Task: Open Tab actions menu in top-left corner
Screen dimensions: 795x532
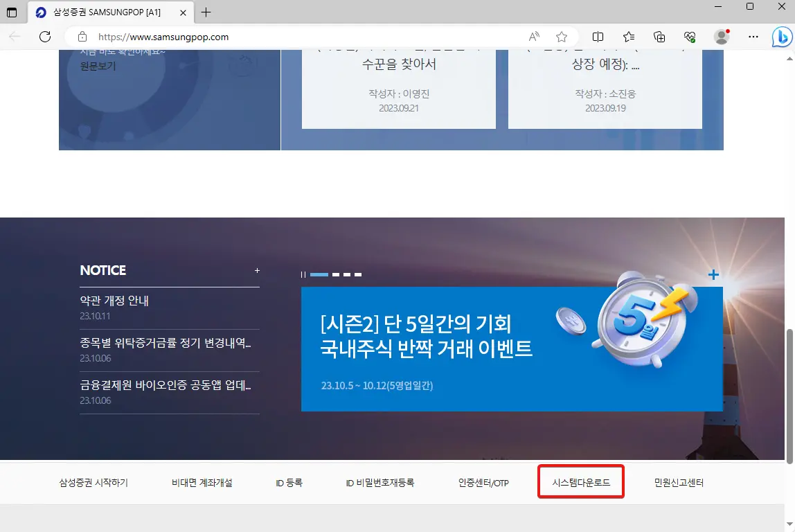Action: (x=12, y=12)
